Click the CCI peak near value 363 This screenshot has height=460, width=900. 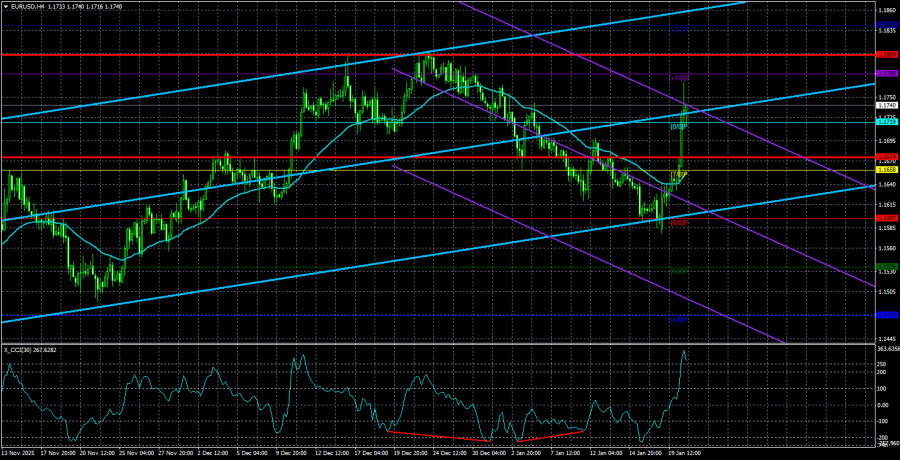click(x=685, y=352)
